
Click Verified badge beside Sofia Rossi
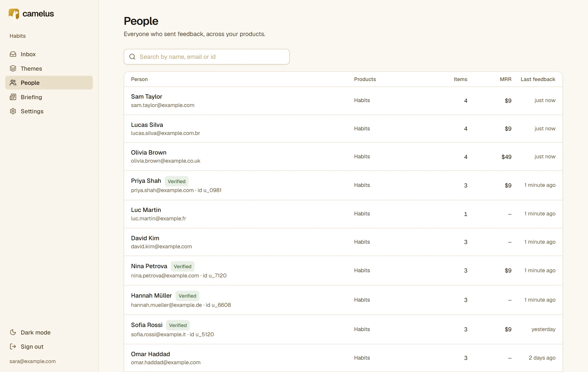pos(178,325)
